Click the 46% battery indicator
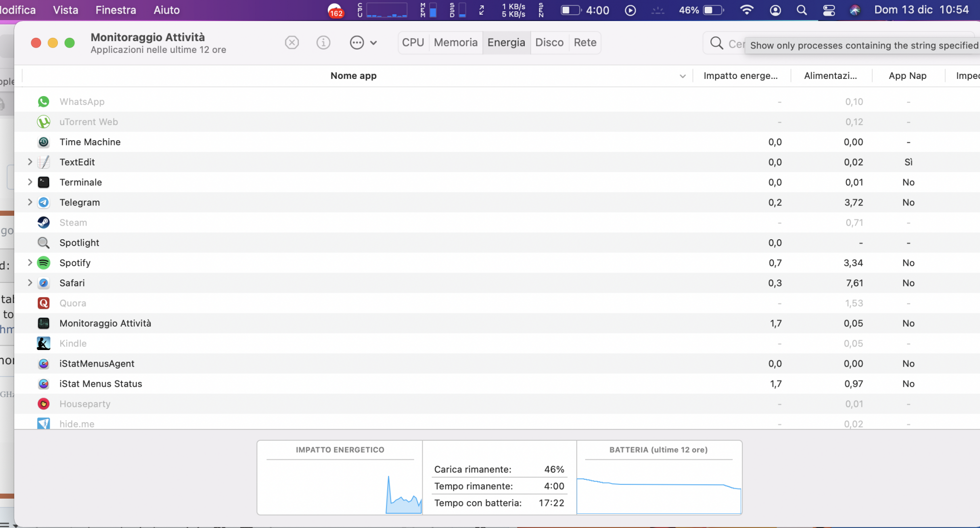 (701, 10)
